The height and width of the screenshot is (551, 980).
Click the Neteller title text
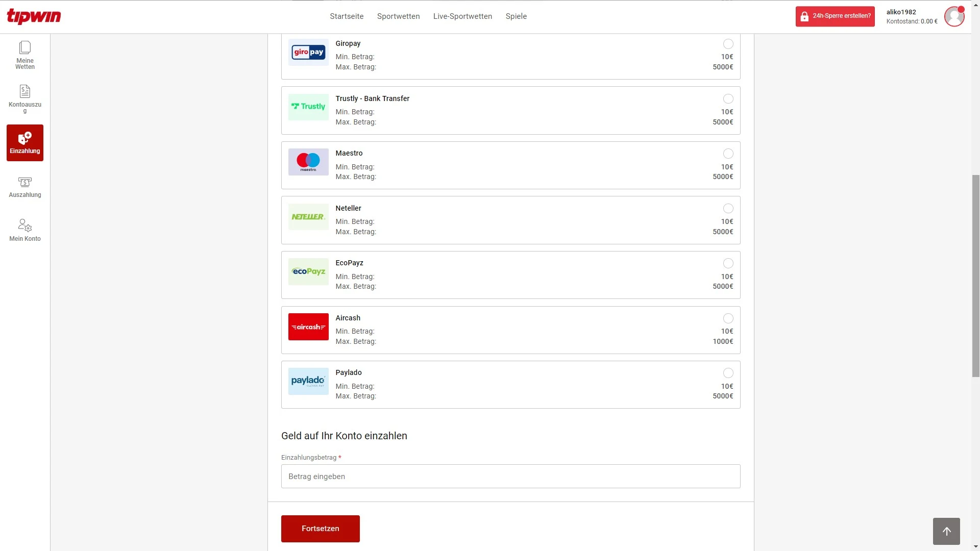point(348,208)
